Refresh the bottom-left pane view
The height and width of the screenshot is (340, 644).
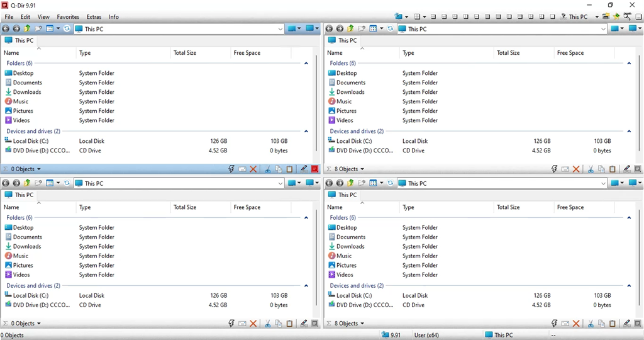(67, 183)
